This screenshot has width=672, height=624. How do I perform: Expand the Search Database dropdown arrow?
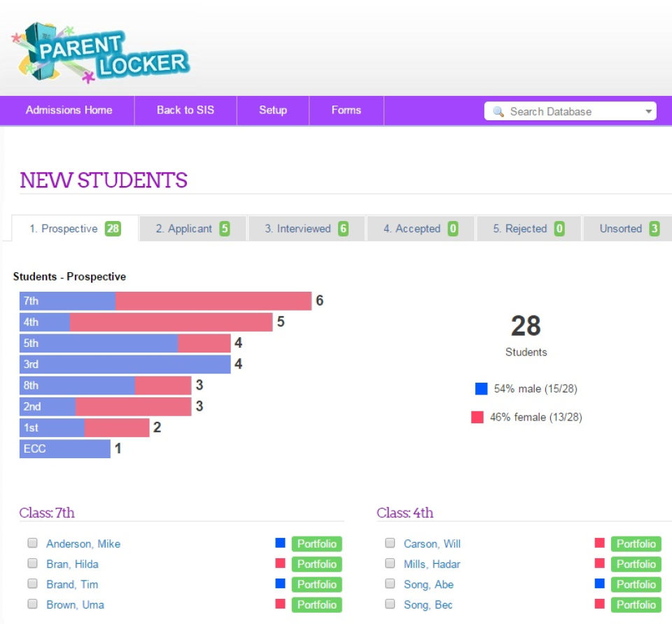648,112
